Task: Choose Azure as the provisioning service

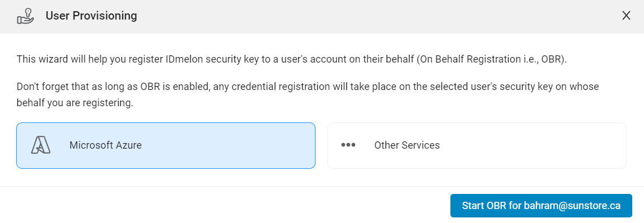Action: coord(166,145)
